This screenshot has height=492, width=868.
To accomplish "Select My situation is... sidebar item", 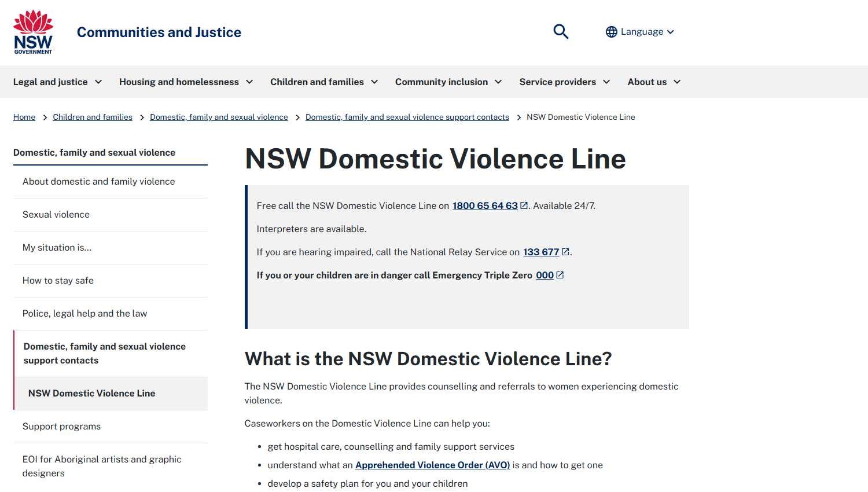I will tap(111, 248).
